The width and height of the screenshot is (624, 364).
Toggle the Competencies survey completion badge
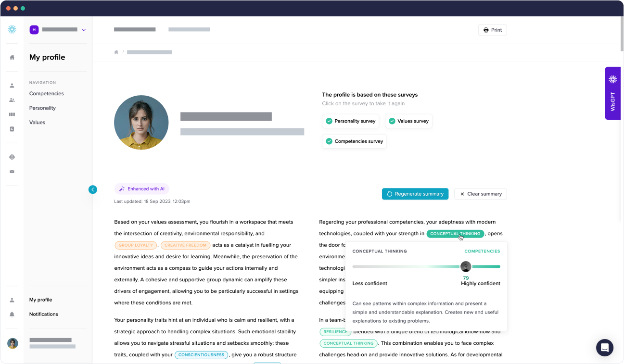click(354, 141)
